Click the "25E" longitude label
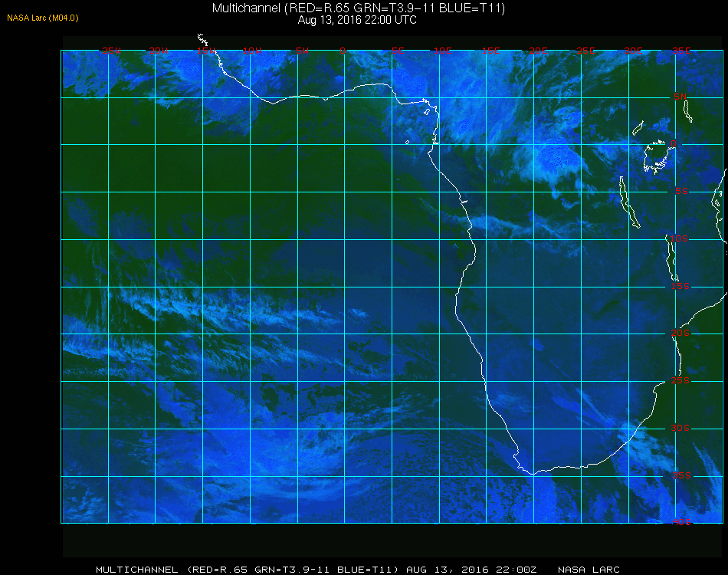This screenshot has width=728, height=575. [x=585, y=51]
